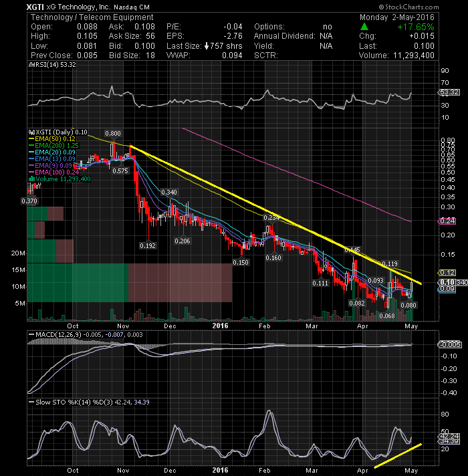Image resolution: width=468 pixels, height=476 pixels.
Task: Click the SCTR label
Action: pos(266,55)
